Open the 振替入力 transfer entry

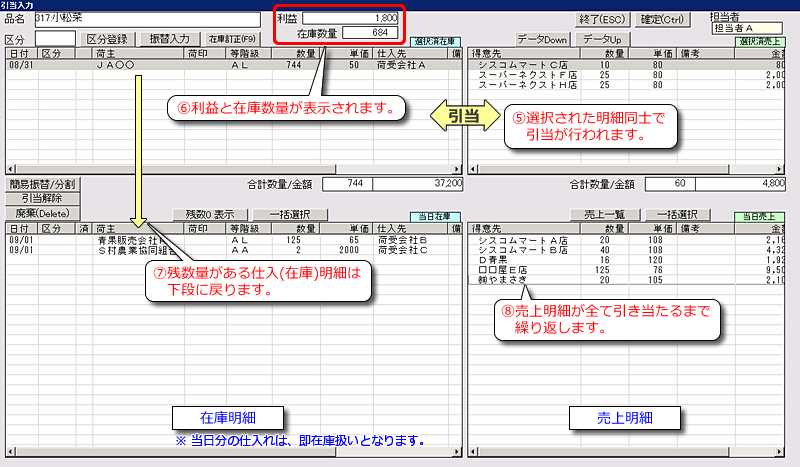click(169, 38)
